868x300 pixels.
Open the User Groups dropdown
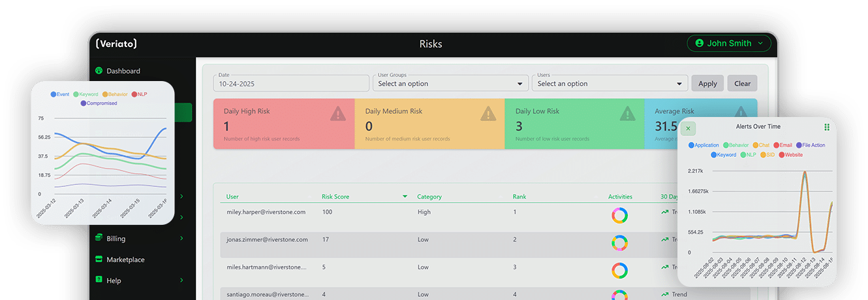451,83
